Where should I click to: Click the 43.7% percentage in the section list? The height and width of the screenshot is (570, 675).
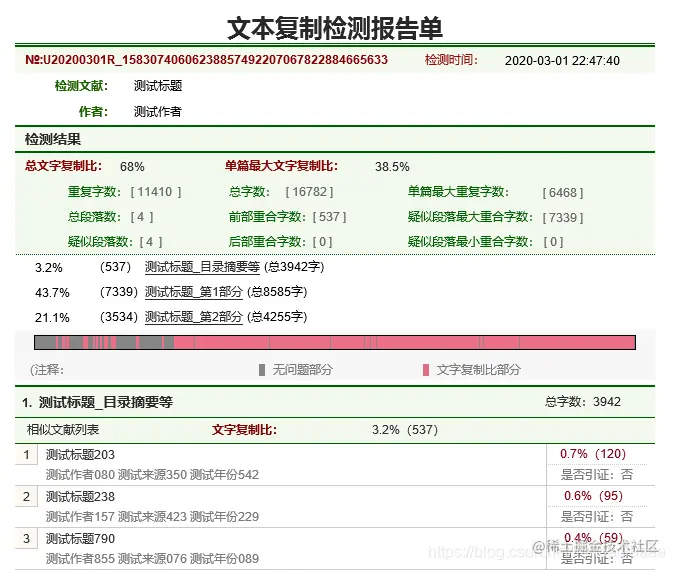(x=52, y=293)
